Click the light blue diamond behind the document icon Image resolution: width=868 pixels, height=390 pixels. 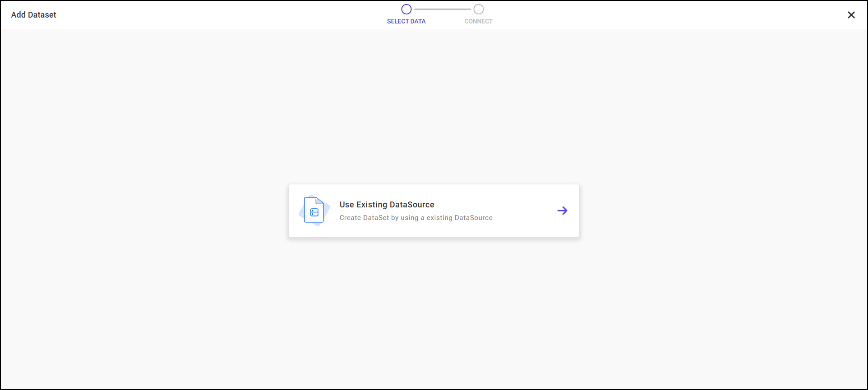[302, 212]
